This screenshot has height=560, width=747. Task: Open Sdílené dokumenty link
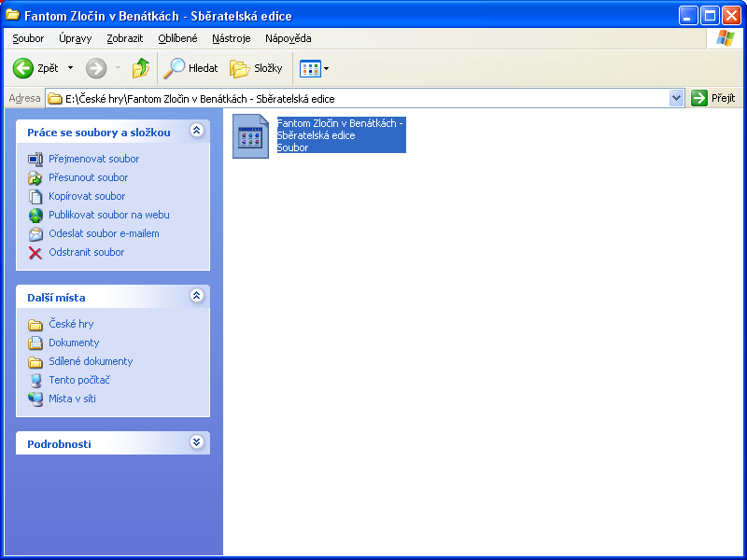click(91, 361)
